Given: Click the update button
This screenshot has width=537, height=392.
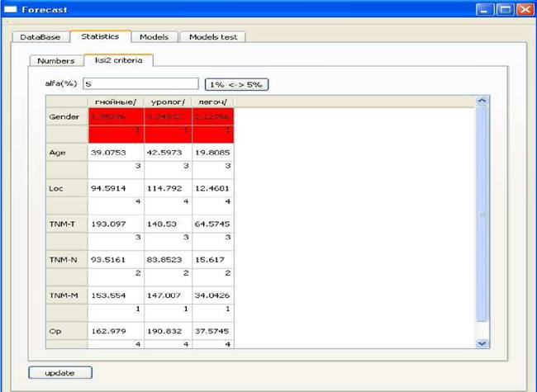Looking at the screenshot, I should tap(60, 372).
